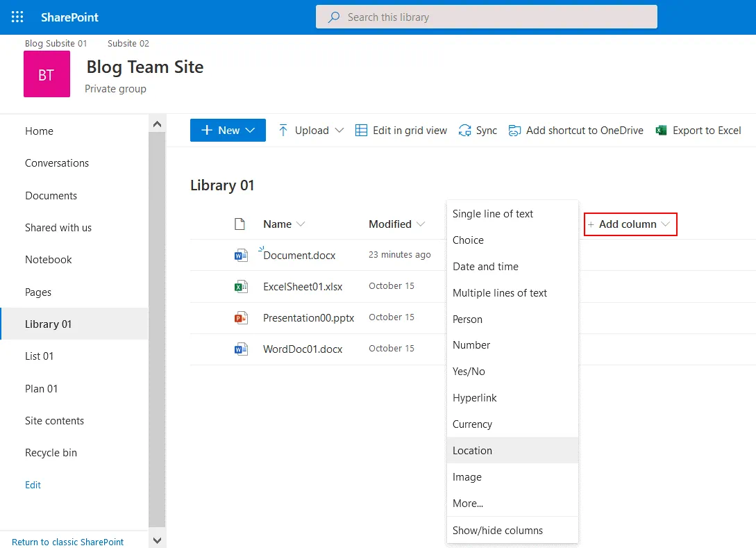Select Yes/No column type option

(x=469, y=372)
